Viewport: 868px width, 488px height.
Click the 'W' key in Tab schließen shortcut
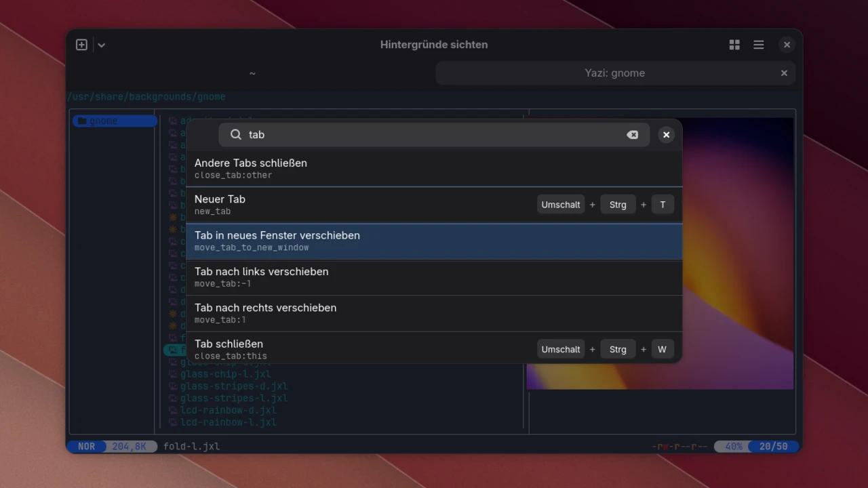(x=663, y=349)
